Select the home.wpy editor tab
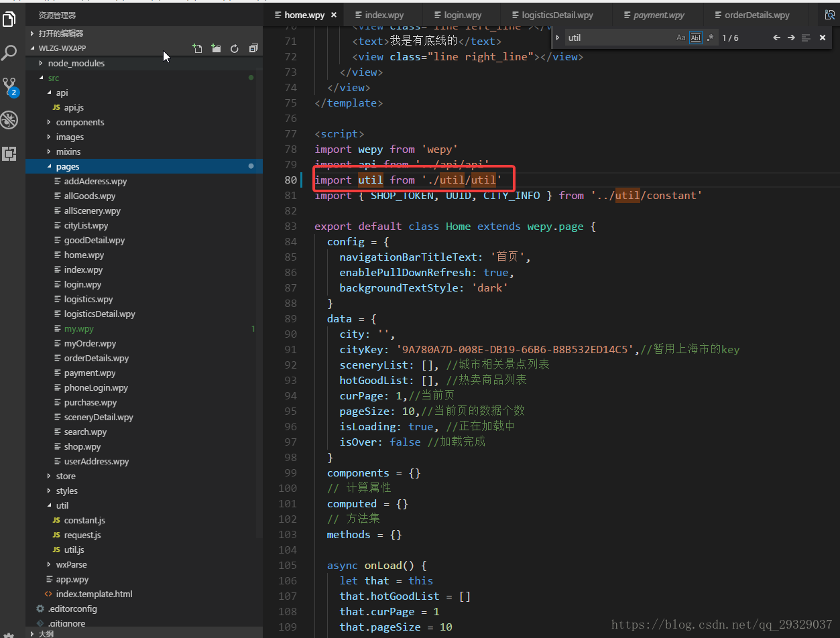This screenshot has width=840, height=638. click(x=304, y=15)
